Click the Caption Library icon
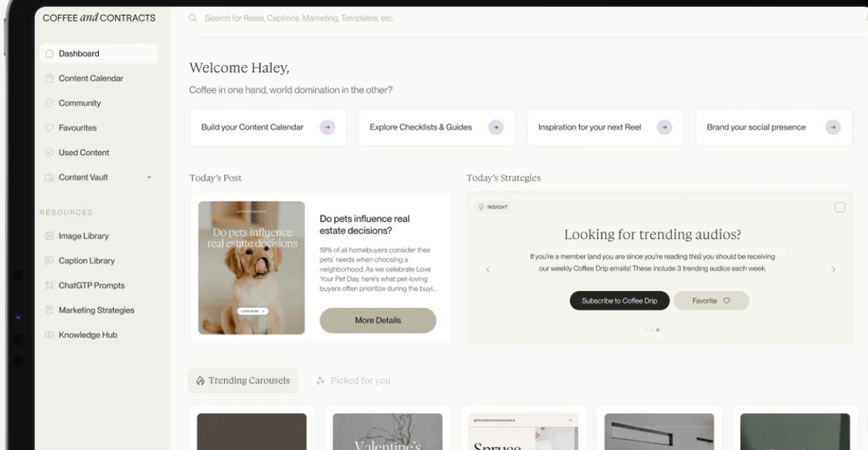The image size is (868, 450). point(49,260)
